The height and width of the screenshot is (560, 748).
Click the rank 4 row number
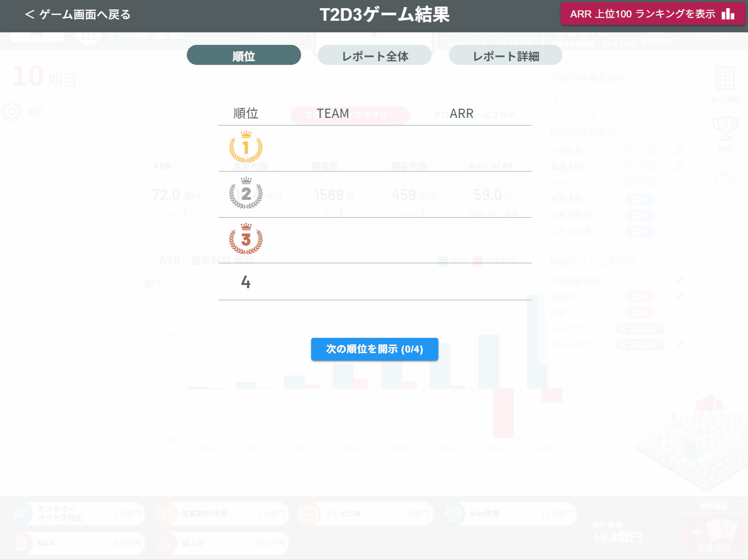pyautogui.click(x=246, y=282)
